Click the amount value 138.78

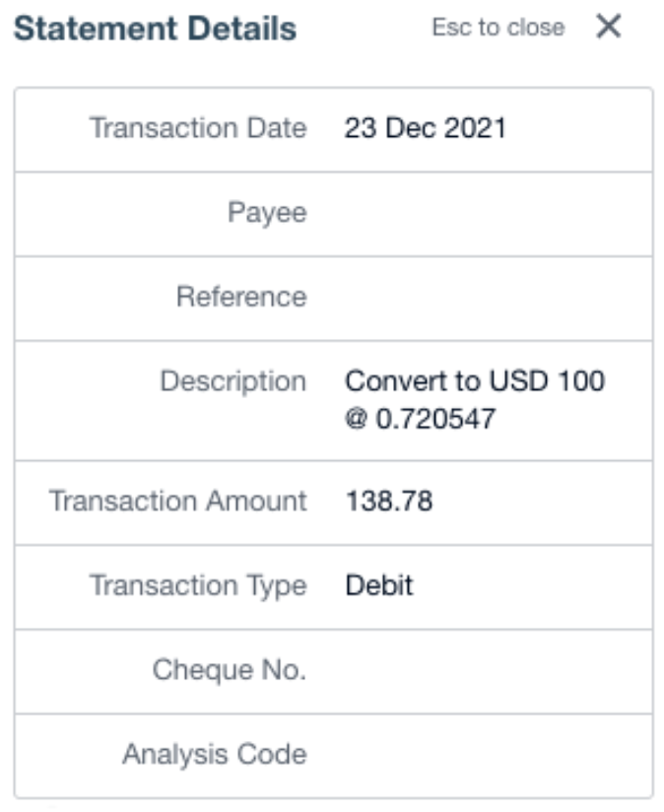pyautogui.click(x=388, y=502)
